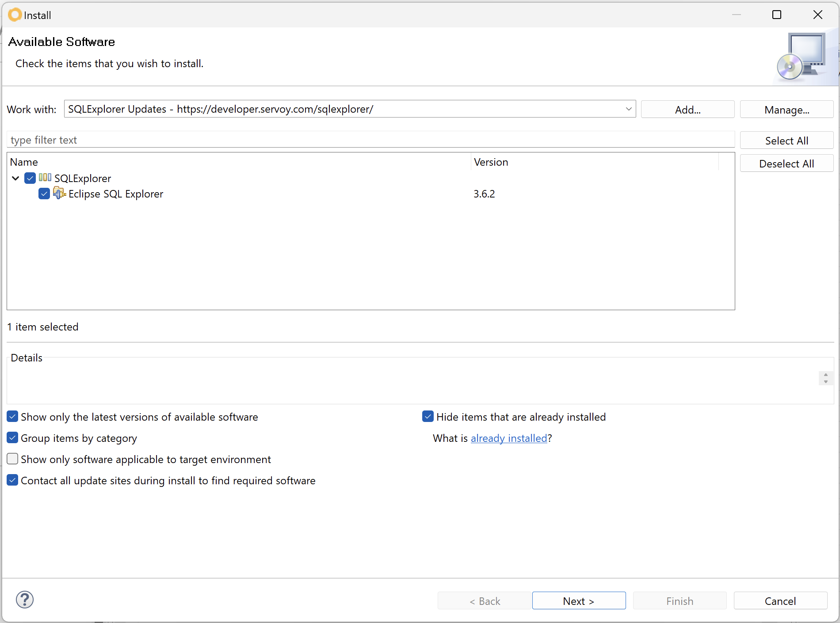
Task: Uncheck the Eclipse SQL Explorer checkbox
Action: coord(43,194)
